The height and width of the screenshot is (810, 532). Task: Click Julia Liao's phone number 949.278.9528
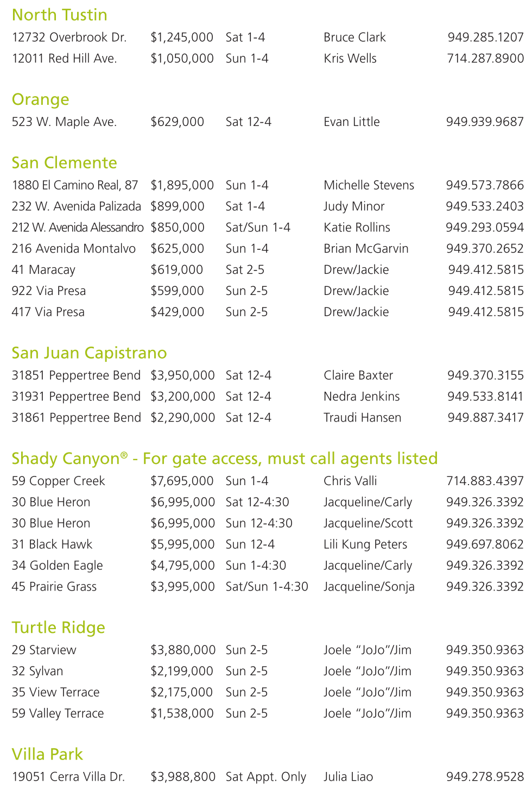(485, 777)
